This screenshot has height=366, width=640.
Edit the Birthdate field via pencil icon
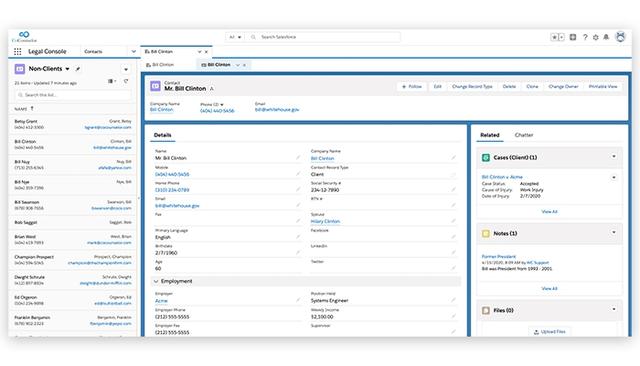pos(298,253)
